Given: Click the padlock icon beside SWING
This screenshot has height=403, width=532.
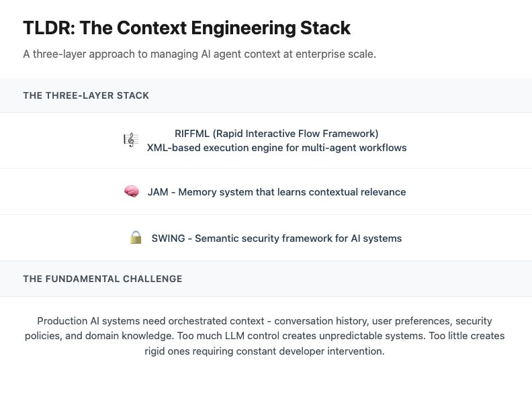Looking at the screenshot, I should click(136, 238).
